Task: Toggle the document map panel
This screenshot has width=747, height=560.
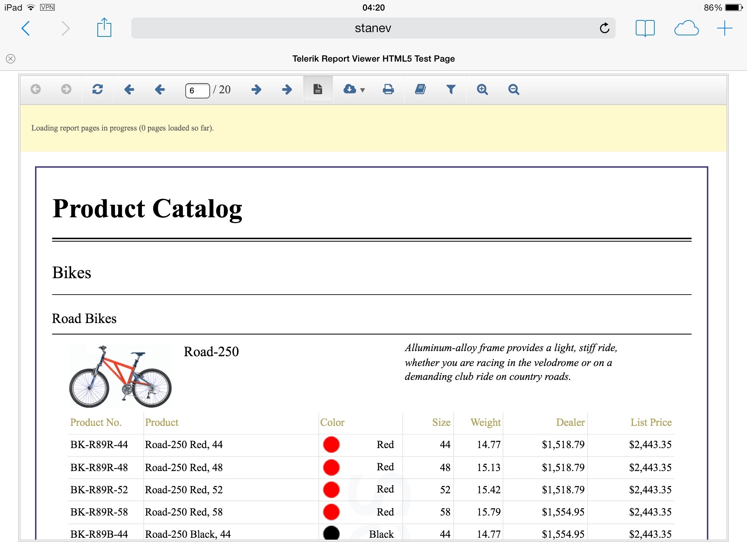Action: [x=420, y=89]
